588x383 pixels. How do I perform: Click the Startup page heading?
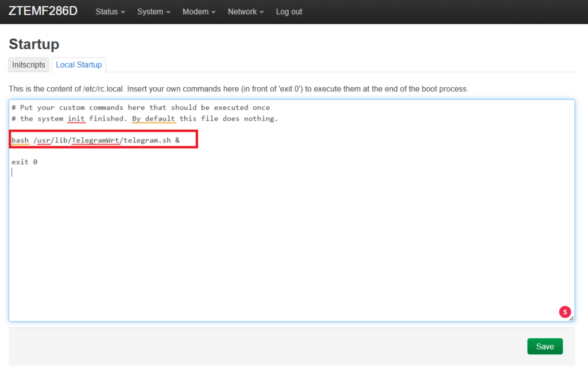click(34, 44)
